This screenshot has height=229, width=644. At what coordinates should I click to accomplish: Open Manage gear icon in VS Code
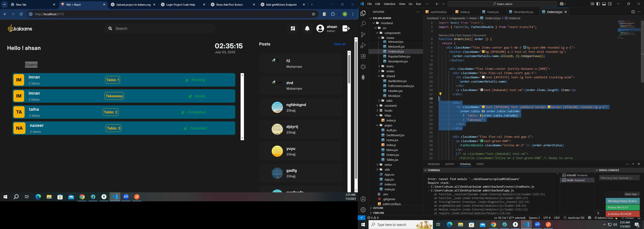click(x=363, y=210)
